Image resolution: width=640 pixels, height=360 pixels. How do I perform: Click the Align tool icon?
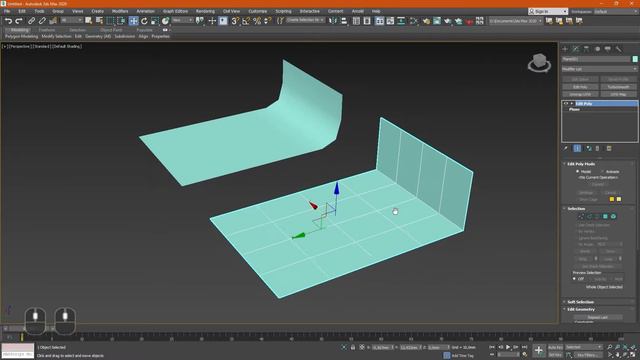pyautogui.click(x=344, y=21)
